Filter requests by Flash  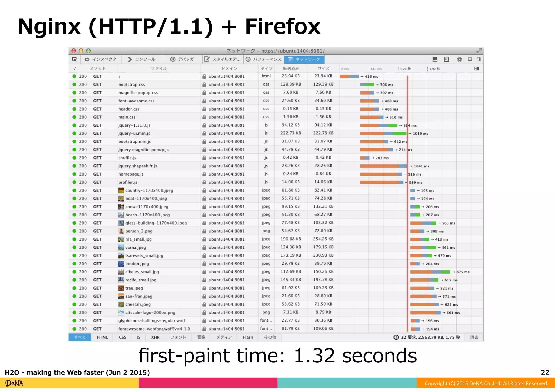(248, 337)
